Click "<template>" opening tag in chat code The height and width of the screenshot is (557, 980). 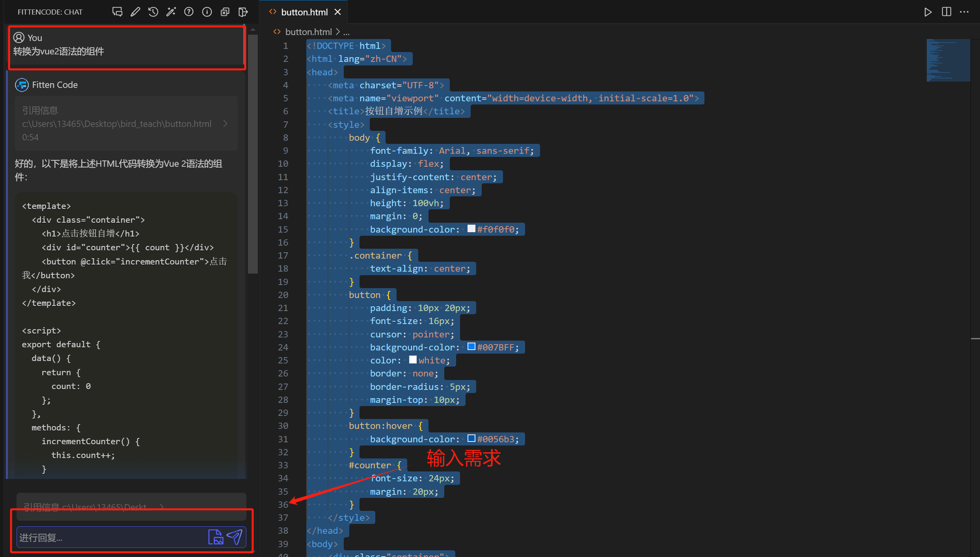[46, 206]
